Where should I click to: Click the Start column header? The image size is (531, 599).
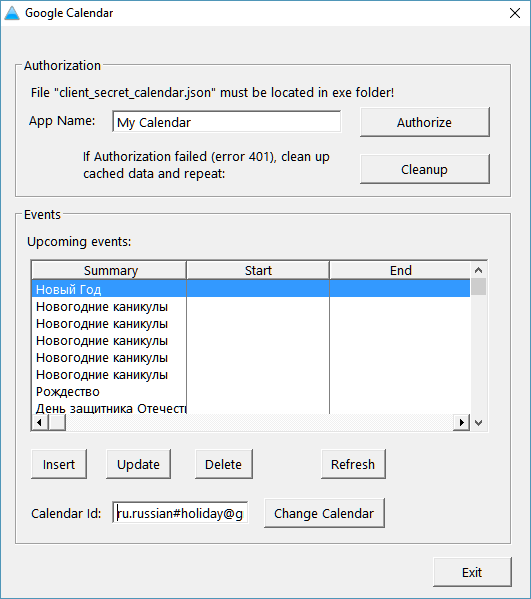click(258, 270)
